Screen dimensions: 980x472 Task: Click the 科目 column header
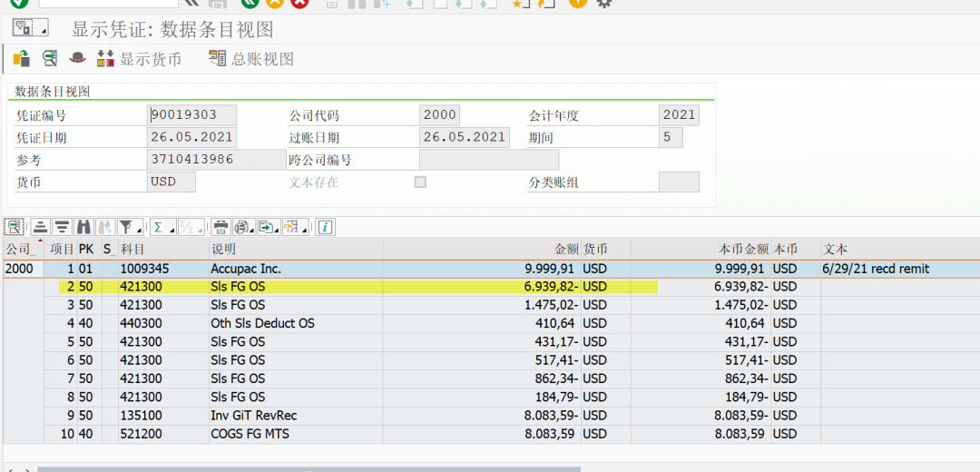tap(163, 249)
